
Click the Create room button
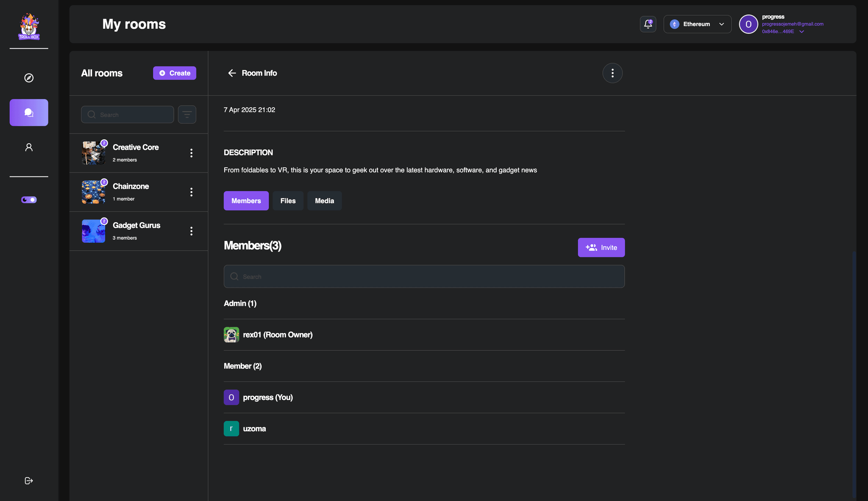(x=175, y=73)
